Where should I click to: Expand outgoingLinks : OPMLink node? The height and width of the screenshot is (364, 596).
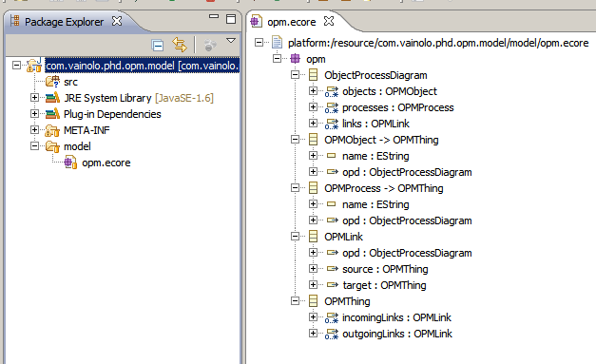[313, 334]
